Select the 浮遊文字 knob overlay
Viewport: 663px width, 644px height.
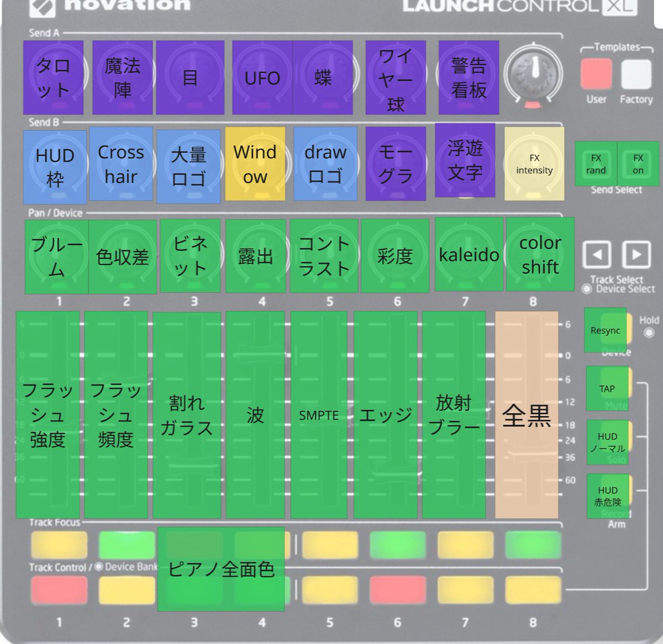pos(465,160)
